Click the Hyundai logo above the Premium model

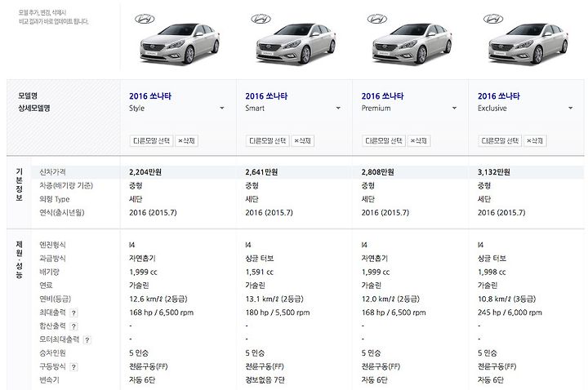(x=377, y=19)
